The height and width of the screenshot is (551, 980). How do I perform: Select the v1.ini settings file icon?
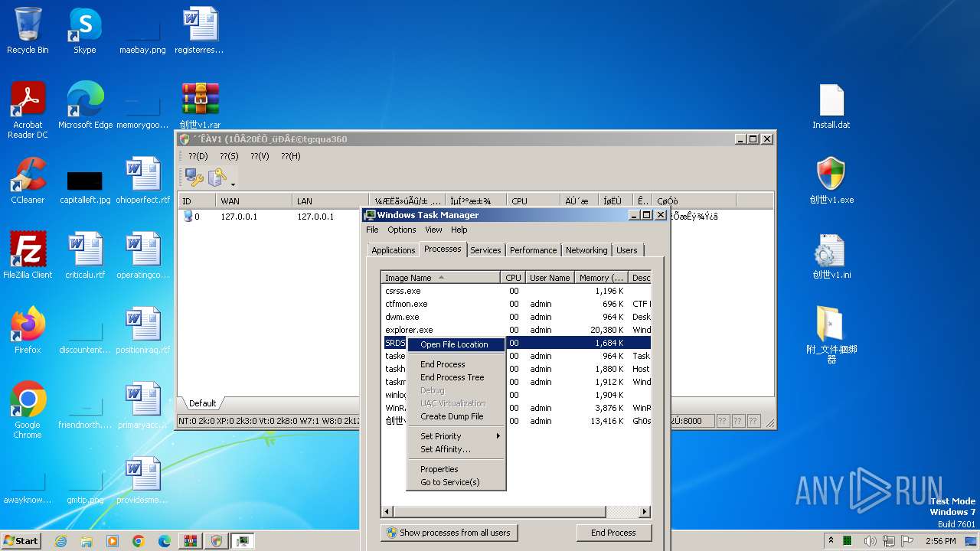click(831, 256)
